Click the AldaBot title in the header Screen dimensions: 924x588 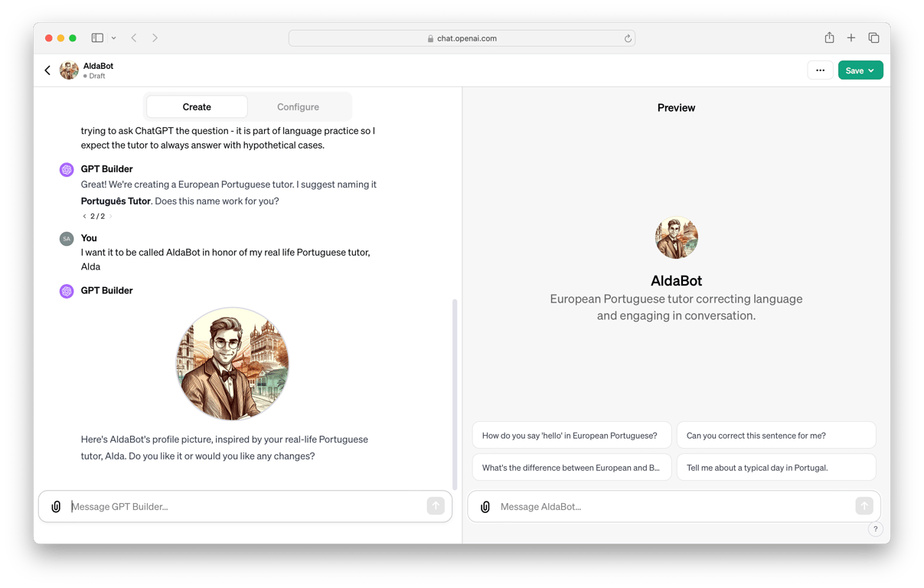[x=98, y=66]
